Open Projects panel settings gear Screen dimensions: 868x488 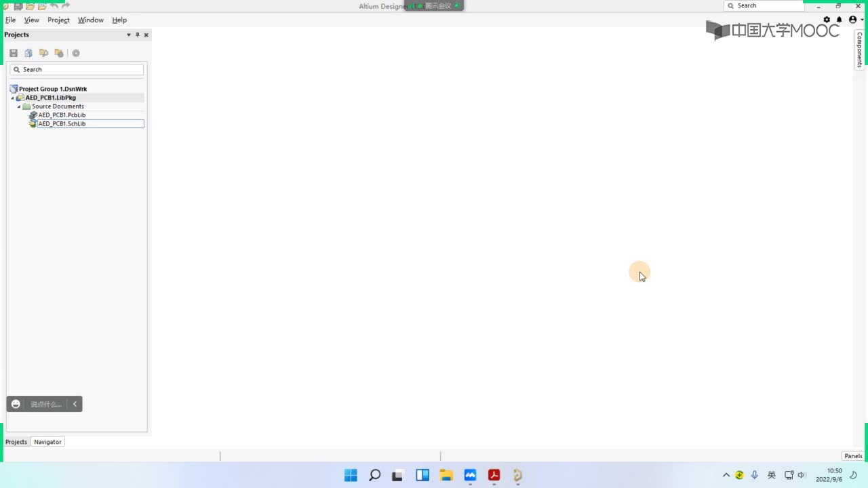(x=76, y=53)
